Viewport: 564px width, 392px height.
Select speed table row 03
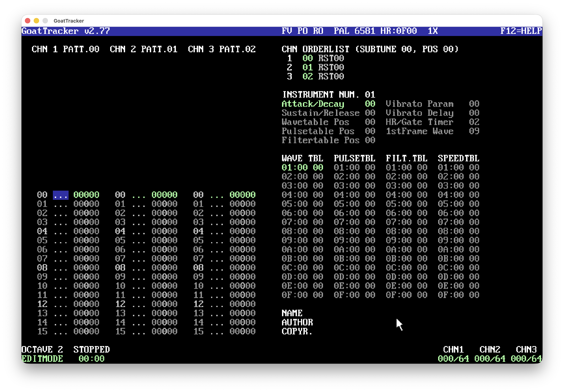[459, 185]
